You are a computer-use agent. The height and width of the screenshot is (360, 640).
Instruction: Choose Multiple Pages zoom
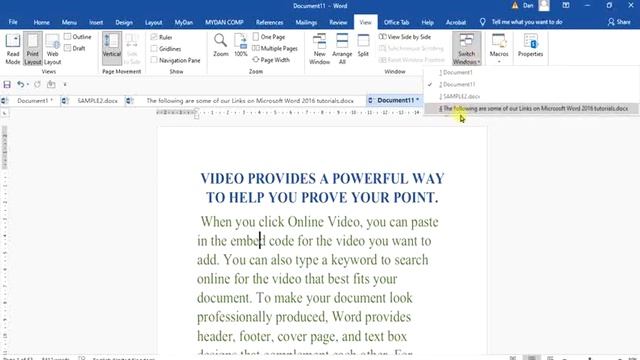tap(275, 48)
